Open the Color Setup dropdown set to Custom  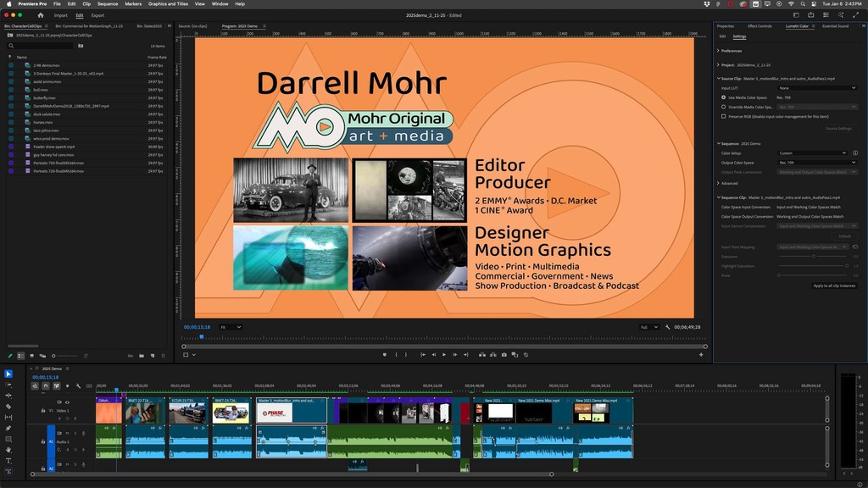pyautogui.click(x=813, y=153)
